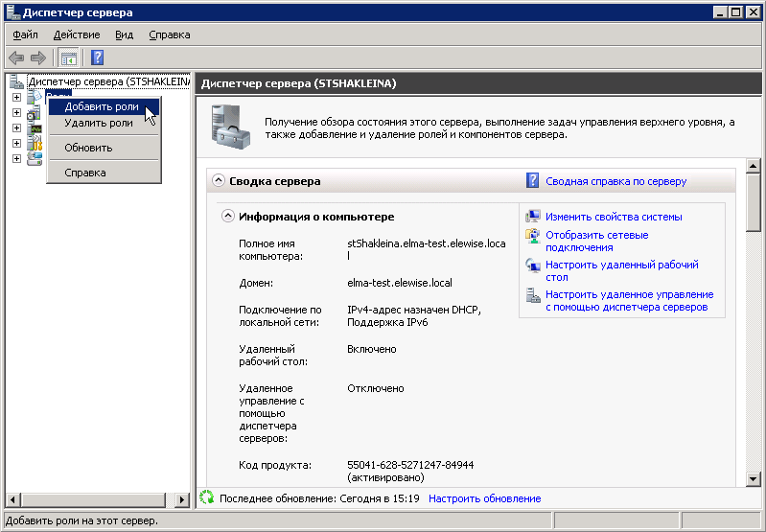The image size is (766, 532).
Task: Click the icon beside 'Настроить удаленный рабочий стол'
Action: click(x=533, y=266)
